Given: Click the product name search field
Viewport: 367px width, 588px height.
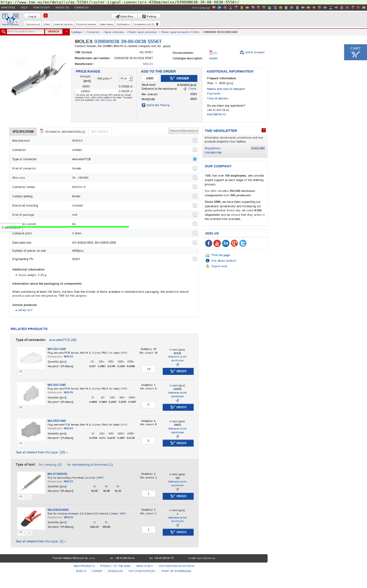Looking at the screenshot, I should [x=25, y=32].
